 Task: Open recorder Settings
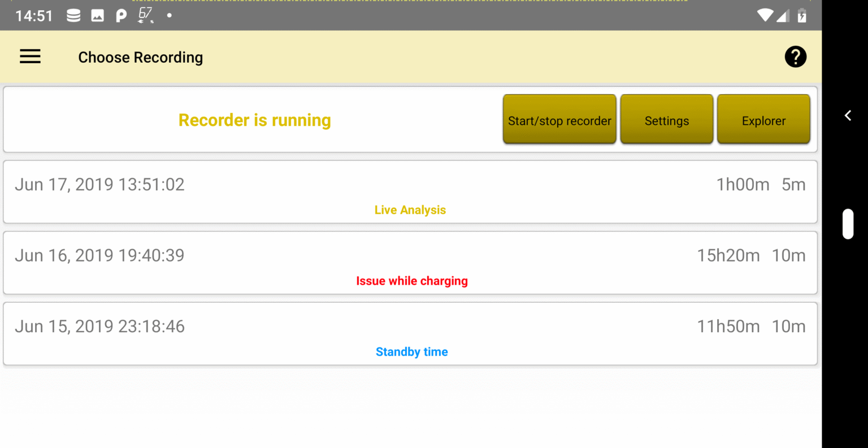click(667, 119)
